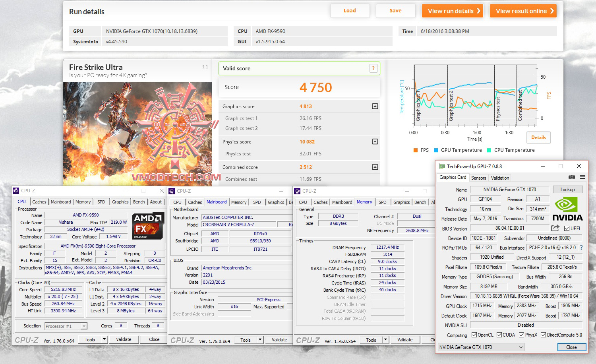This screenshot has width=596, height=364.
Task: Click the teal CPU Temperature legend swatch
Action: (490, 150)
